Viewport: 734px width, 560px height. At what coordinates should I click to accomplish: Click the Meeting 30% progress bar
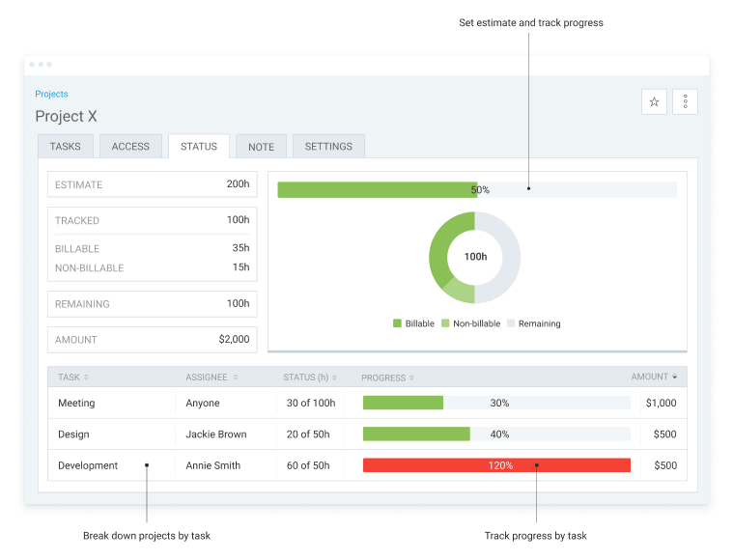tap(496, 403)
